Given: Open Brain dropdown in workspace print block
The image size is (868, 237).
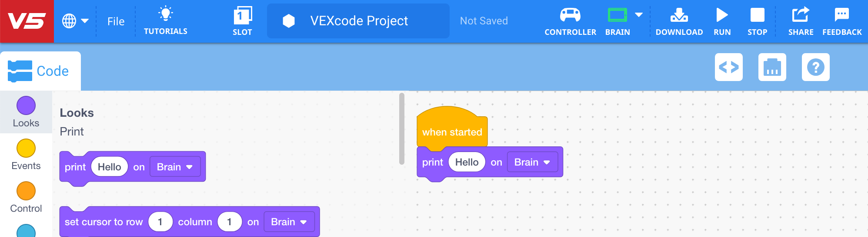Looking at the screenshot, I should pos(532,162).
